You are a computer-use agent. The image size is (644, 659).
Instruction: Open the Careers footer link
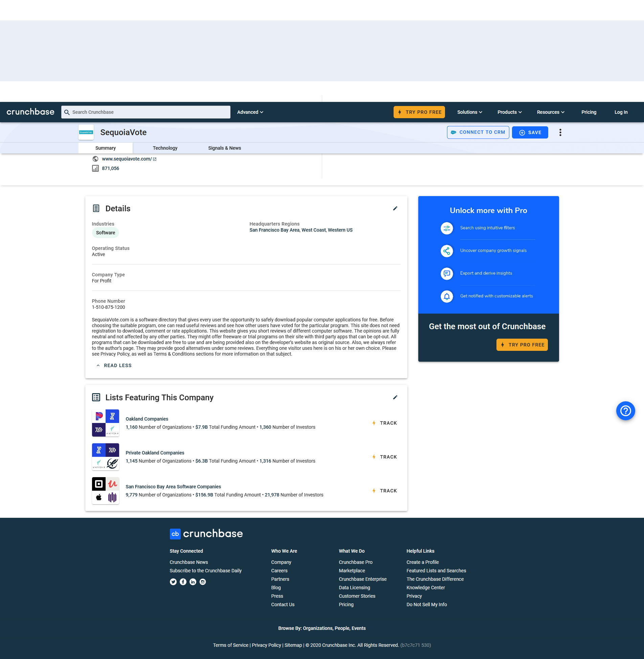(x=279, y=571)
